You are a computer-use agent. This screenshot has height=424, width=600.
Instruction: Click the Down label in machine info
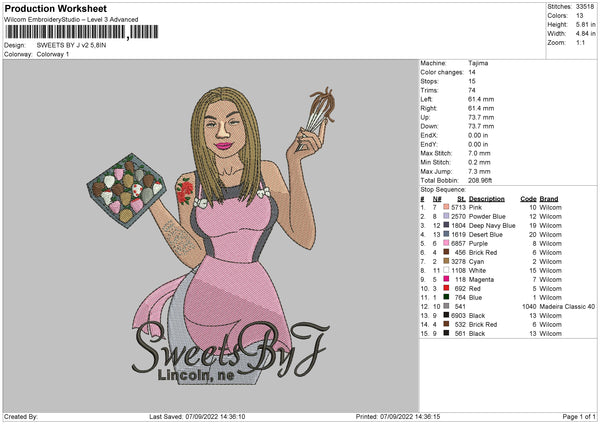(429, 126)
